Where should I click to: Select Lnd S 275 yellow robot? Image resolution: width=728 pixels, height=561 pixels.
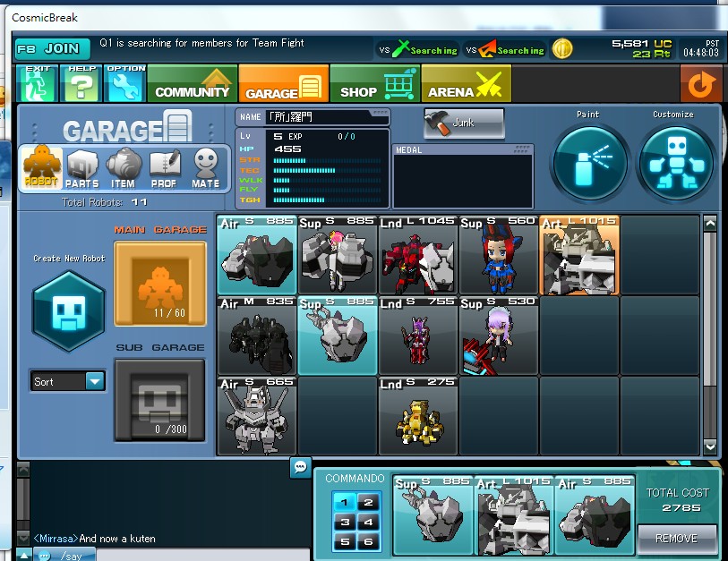(418, 416)
